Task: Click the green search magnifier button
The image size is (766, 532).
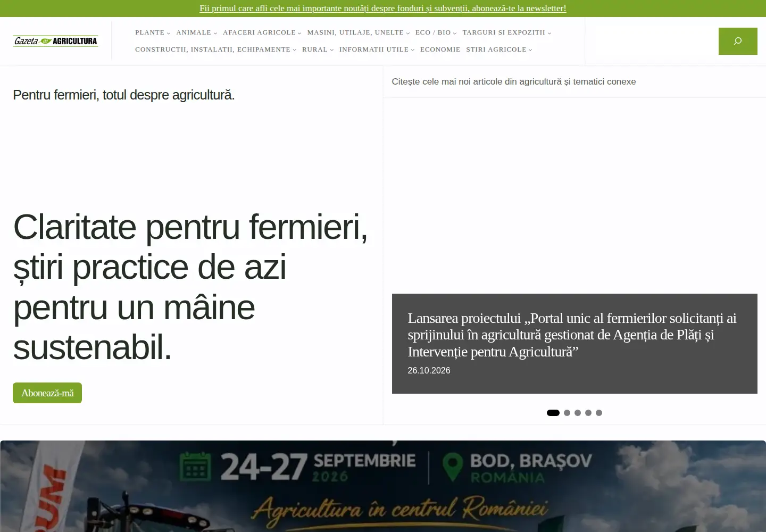Action: tap(738, 41)
